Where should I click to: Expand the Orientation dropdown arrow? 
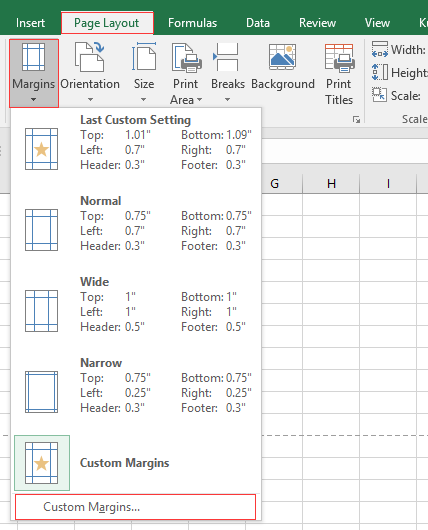90,100
